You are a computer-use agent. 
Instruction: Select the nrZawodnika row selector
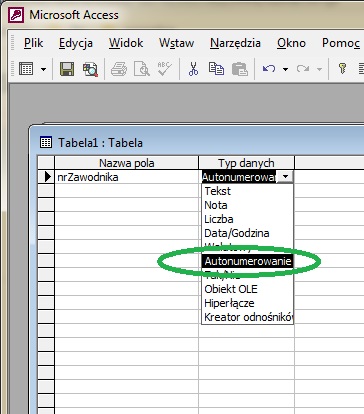(x=46, y=177)
